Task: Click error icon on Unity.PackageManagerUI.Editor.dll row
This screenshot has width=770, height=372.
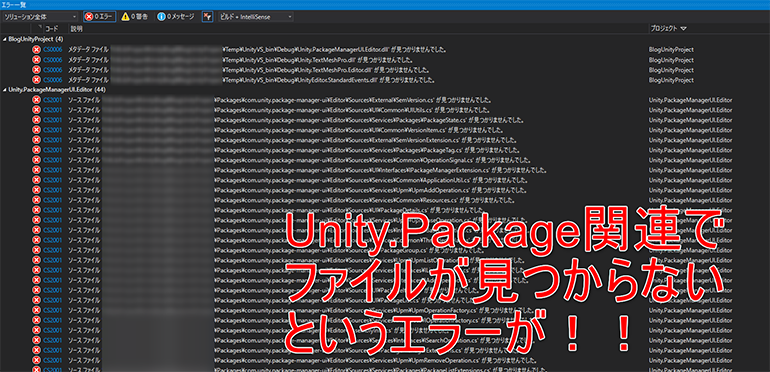Action: coord(36,50)
